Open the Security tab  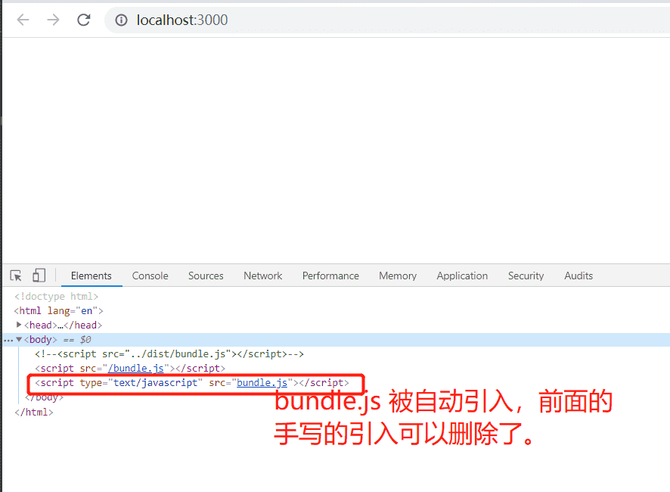(x=526, y=276)
